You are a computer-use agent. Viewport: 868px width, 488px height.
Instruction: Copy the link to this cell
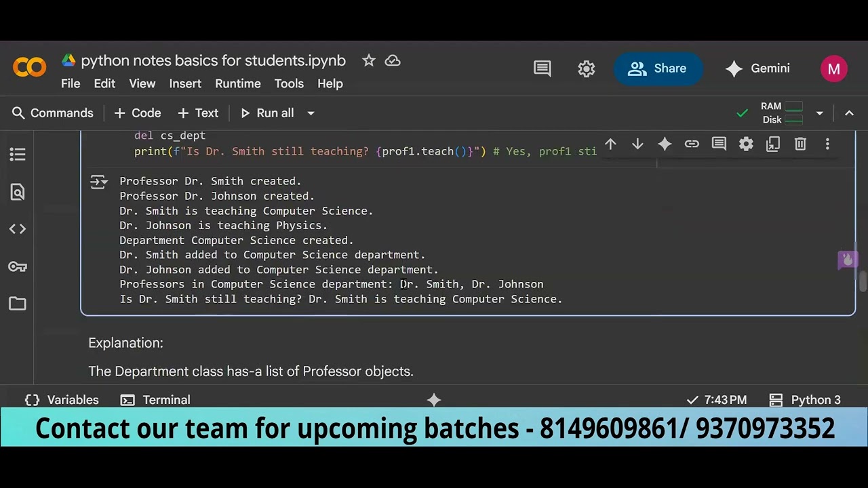point(692,144)
